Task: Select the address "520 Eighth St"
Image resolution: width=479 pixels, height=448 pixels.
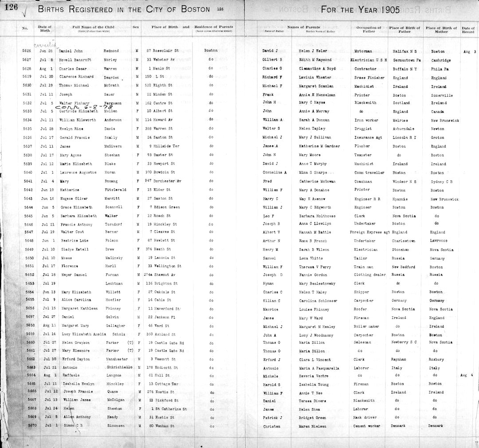Action: (158, 86)
